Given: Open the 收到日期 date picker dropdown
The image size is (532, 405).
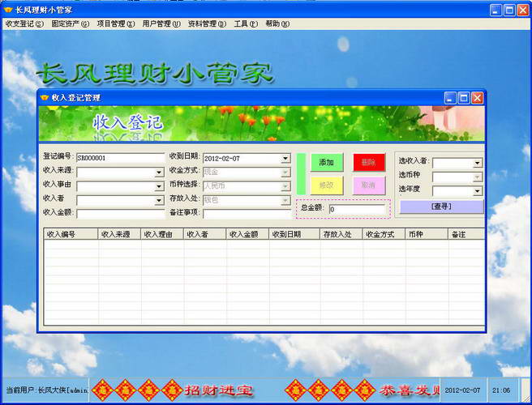Looking at the screenshot, I should [x=285, y=159].
